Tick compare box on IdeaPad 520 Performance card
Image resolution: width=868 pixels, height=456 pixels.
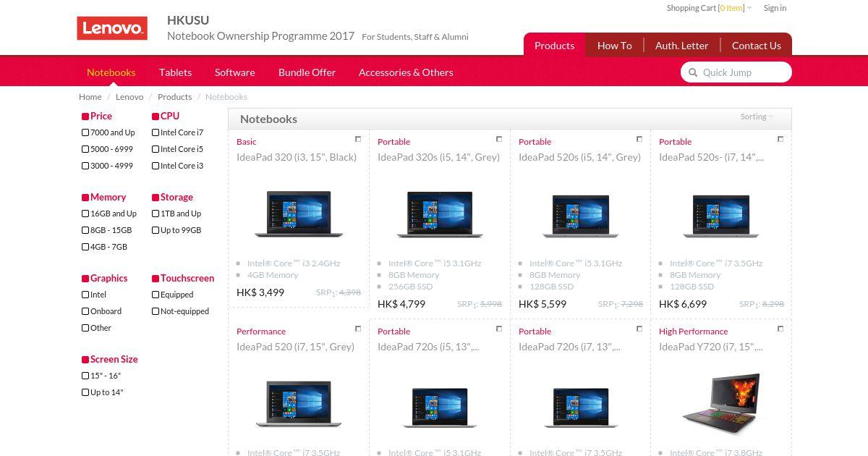tap(358, 329)
